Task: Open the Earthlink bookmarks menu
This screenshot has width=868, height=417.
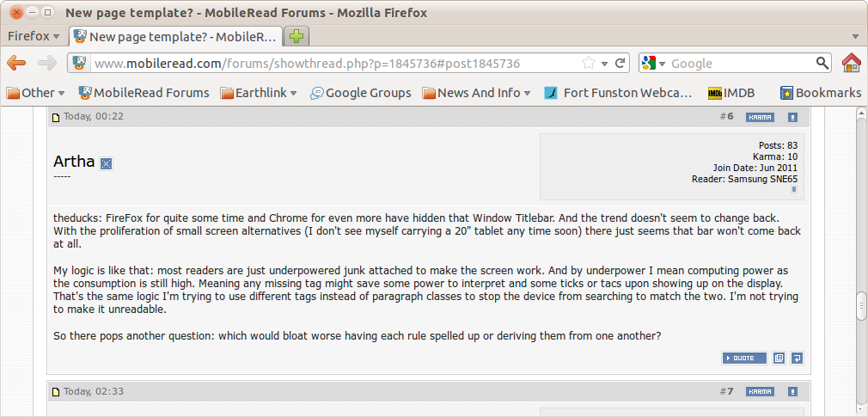Action: tap(259, 93)
